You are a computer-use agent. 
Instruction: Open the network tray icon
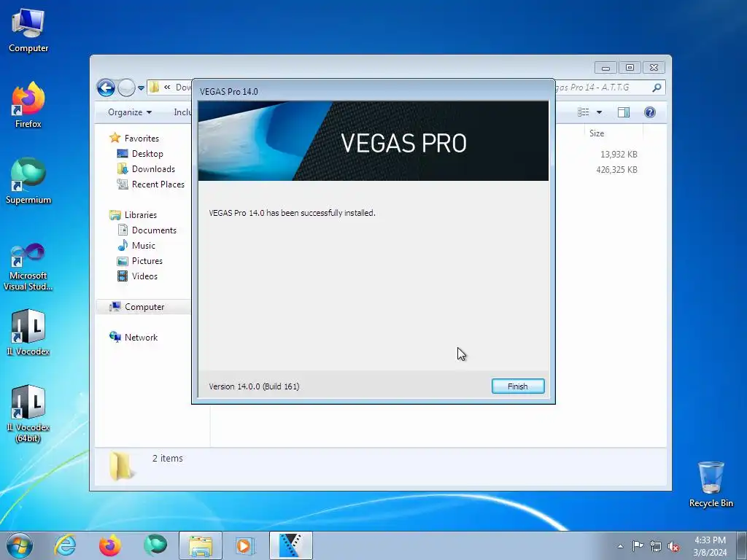click(x=656, y=546)
